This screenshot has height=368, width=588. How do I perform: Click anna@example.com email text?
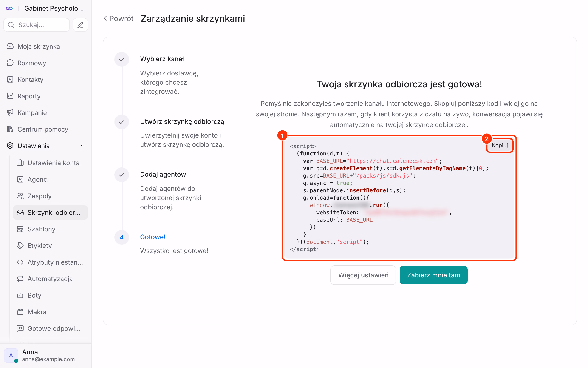48,359
